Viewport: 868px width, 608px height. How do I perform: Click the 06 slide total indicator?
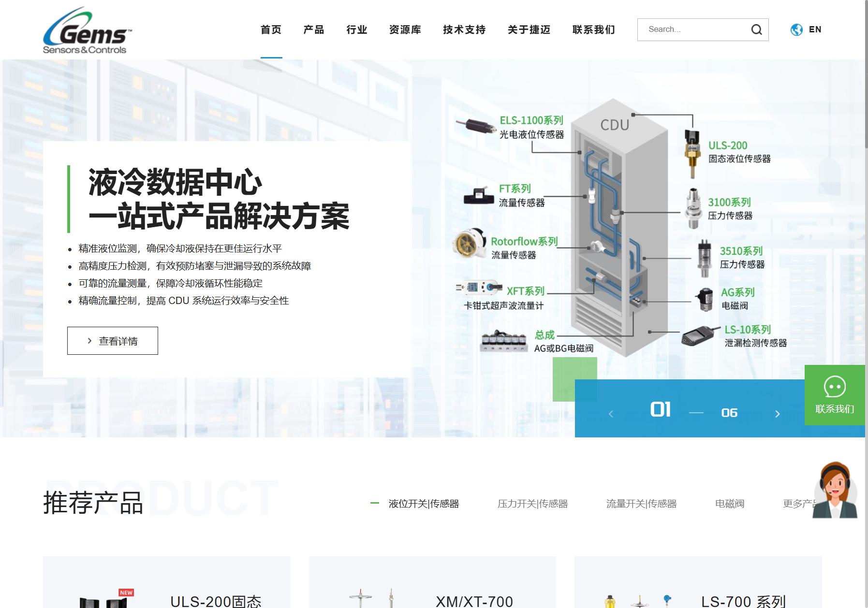pos(729,413)
